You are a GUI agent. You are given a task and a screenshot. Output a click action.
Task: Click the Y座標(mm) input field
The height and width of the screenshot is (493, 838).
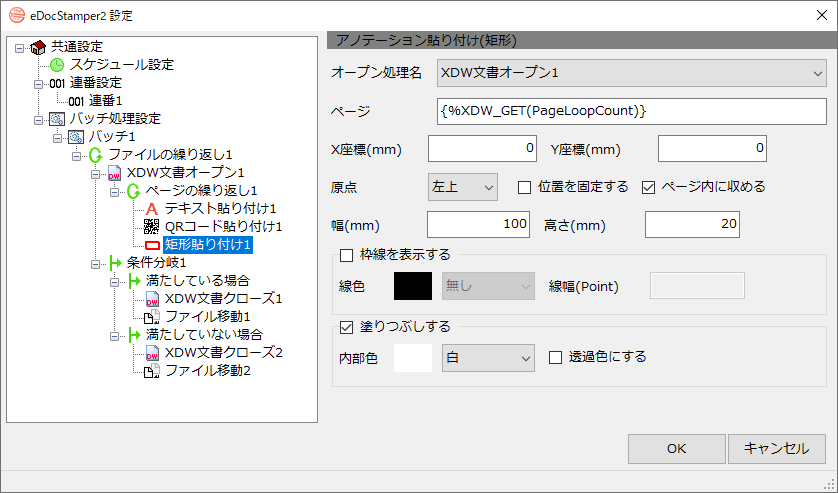[x=712, y=149]
